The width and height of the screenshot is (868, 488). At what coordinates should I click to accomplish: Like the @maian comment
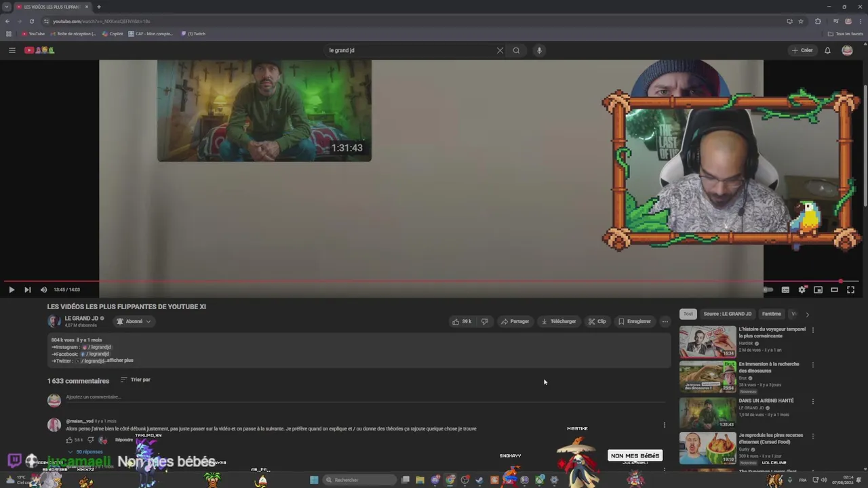coord(70,440)
